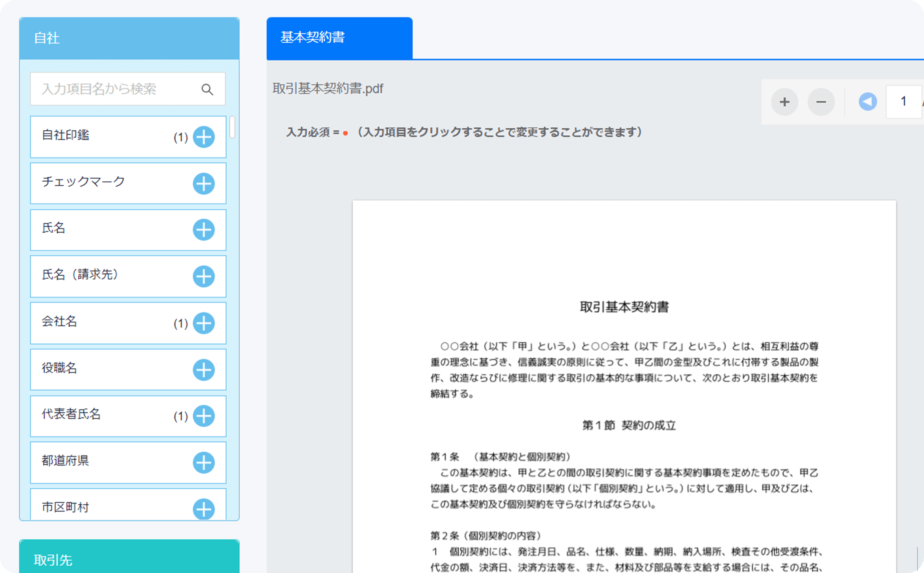Add the 役職名 field with plus icon
Image resolution: width=924 pixels, height=573 pixels.
[204, 370]
